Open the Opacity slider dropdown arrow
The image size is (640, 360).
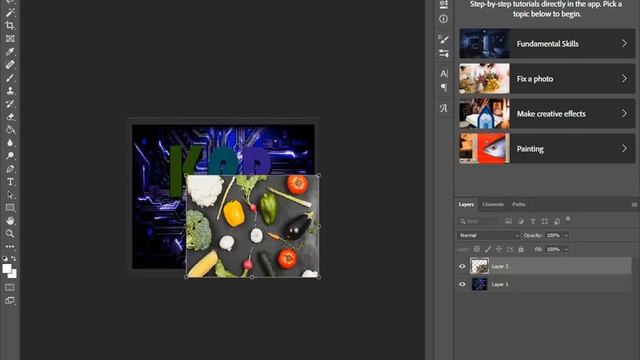[566, 236]
